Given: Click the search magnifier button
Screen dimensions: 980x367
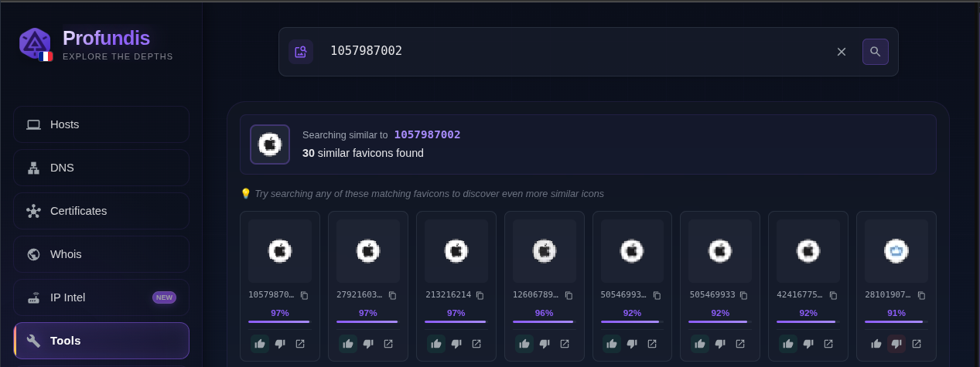Looking at the screenshot, I should pos(875,52).
